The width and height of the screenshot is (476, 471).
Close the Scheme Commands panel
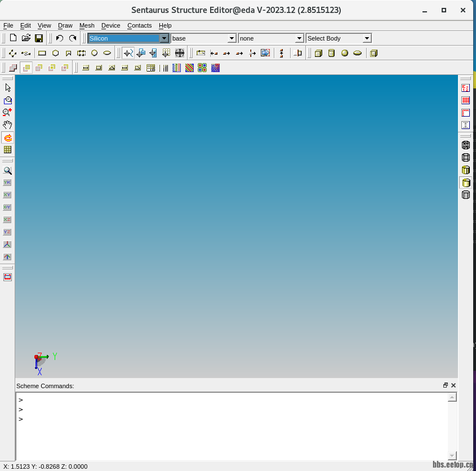pos(453,385)
